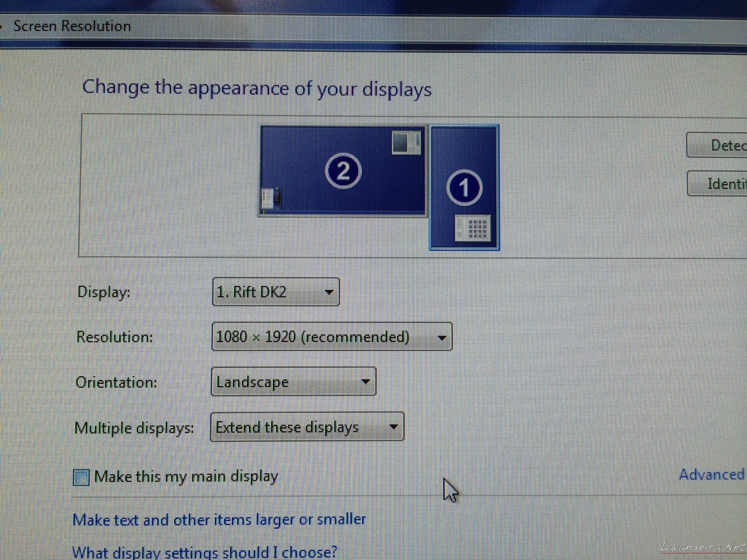Screen dimensions: 747x560
Task: Open the Orientation dropdown set to Landscape
Action: pyautogui.click(x=293, y=382)
